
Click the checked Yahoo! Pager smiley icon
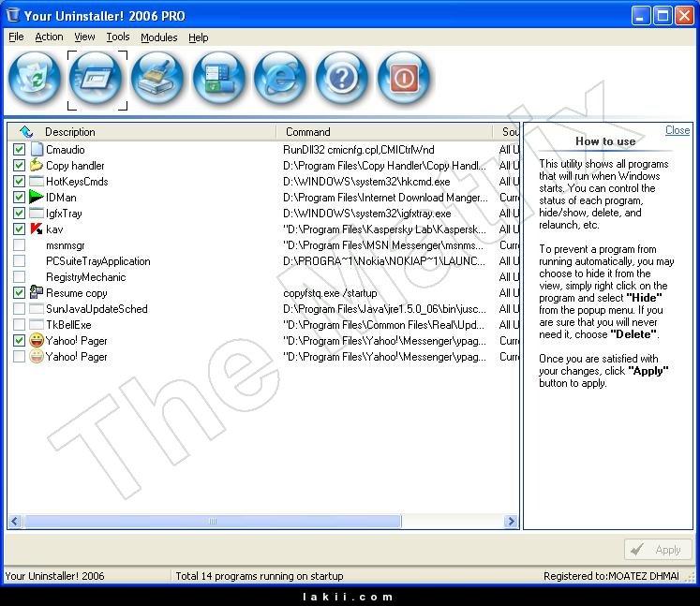pyautogui.click(x=37, y=341)
